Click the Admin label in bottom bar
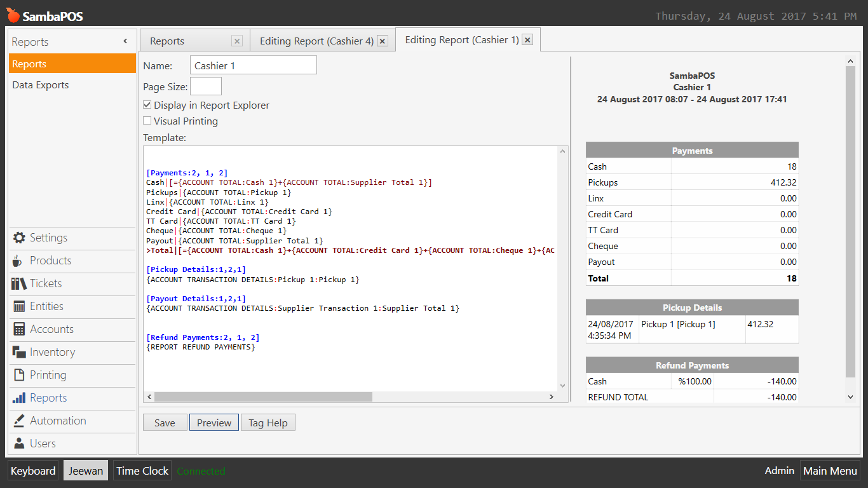The image size is (868, 488). coord(780,470)
